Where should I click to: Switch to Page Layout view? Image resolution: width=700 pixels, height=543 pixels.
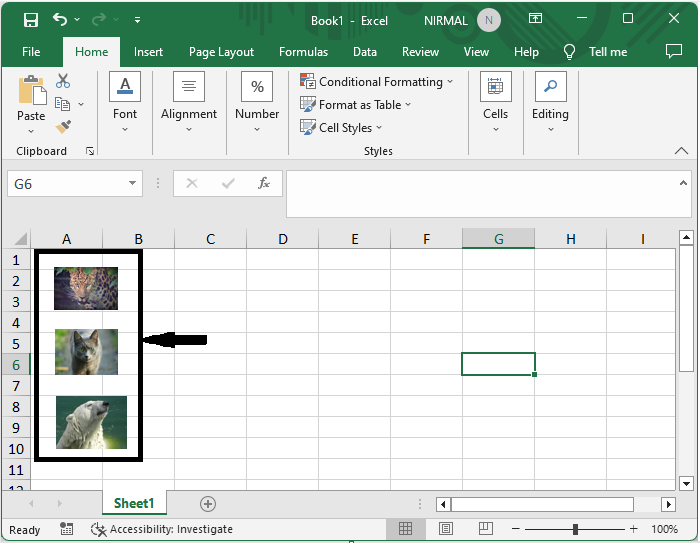coord(446,529)
